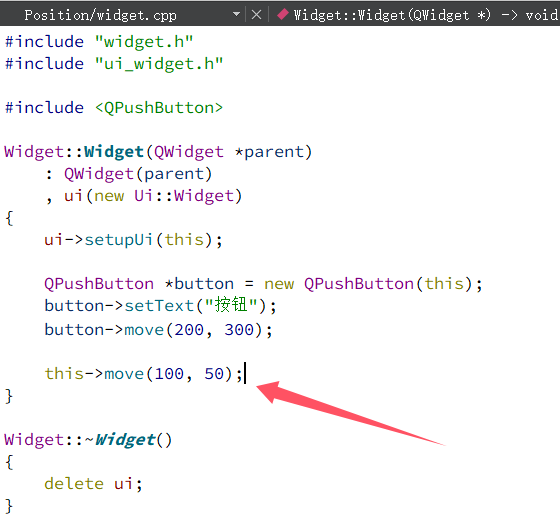Click the setText call on button

159,306
